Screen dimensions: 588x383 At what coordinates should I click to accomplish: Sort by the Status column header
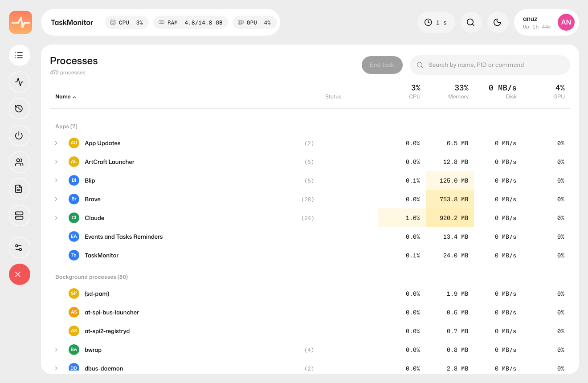click(333, 97)
